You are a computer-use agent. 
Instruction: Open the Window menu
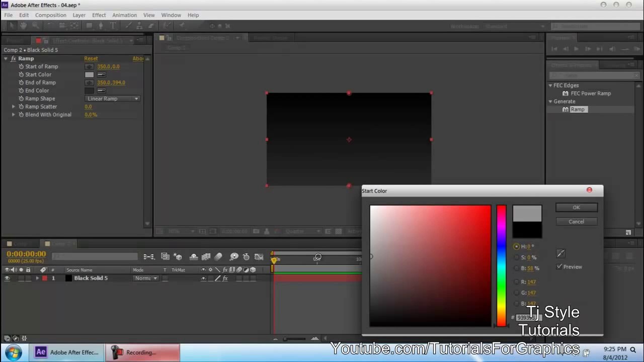[171, 15]
